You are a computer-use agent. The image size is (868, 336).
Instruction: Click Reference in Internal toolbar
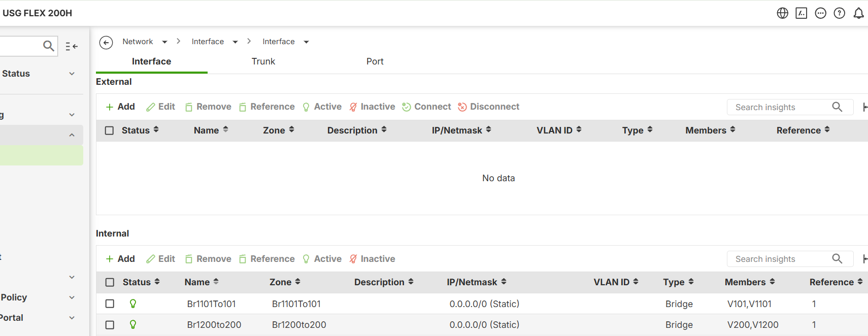[x=266, y=259]
